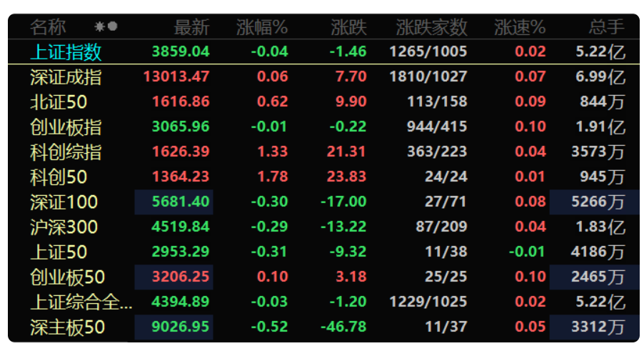Click highlighted volume cell 3312万
The height and width of the screenshot is (351, 644).
point(594,327)
